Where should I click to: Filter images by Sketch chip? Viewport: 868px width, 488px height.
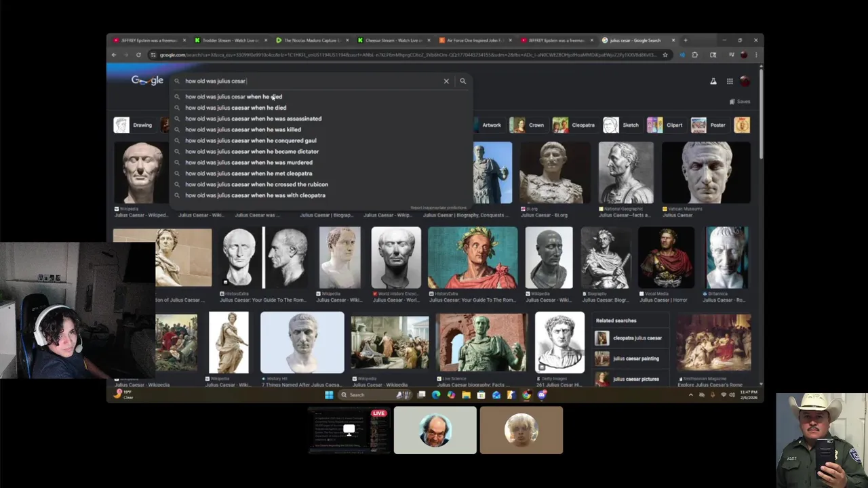(x=622, y=125)
